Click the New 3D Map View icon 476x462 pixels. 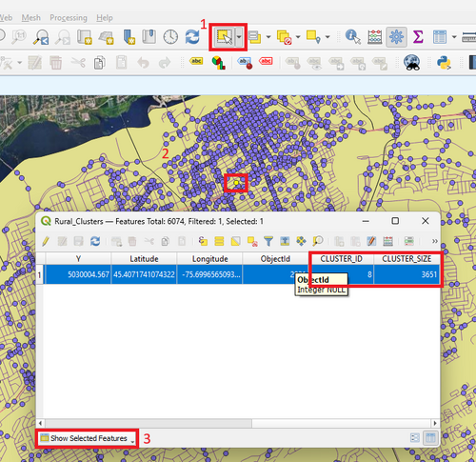[x=107, y=37]
